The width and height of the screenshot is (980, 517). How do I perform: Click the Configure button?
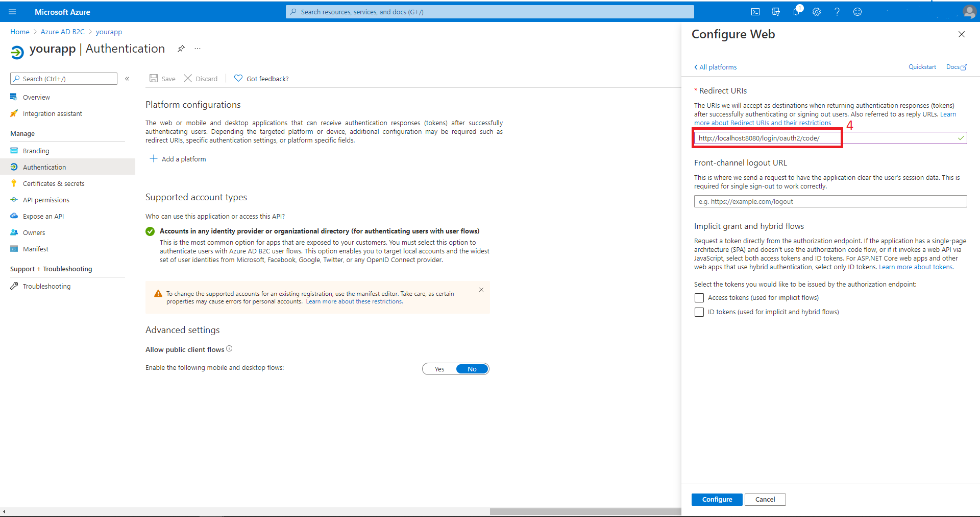(x=717, y=499)
